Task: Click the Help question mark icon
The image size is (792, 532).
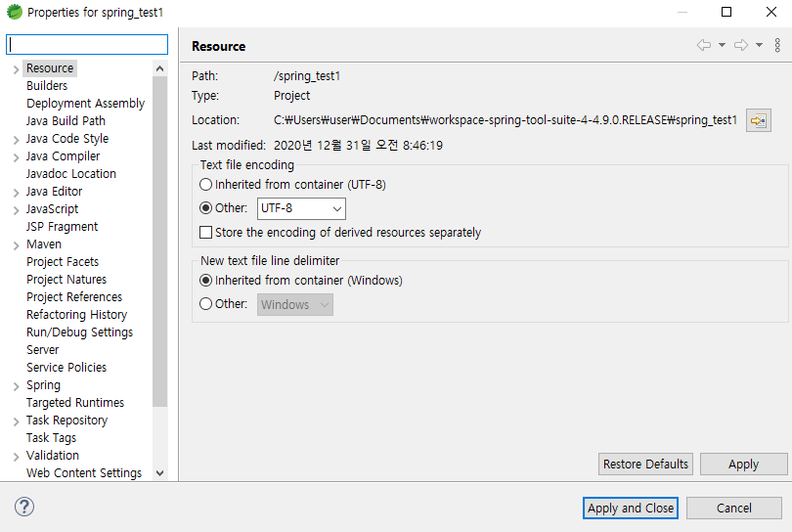Action: [x=24, y=507]
